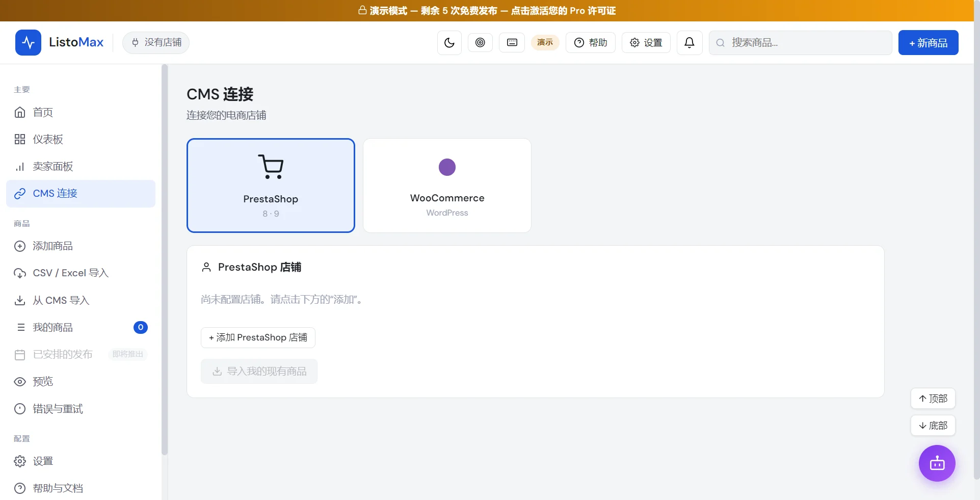Image resolution: width=980 pixels, height=500 pixels.
Task: Go to 首页 in sidebar
Action: click(x=81, y=112)
